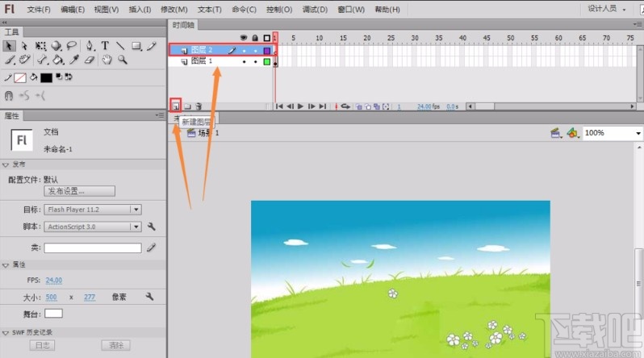This screenshot has height=358, width=644.
Task: Click the FPS value 24.00
Action: [54, 281]
